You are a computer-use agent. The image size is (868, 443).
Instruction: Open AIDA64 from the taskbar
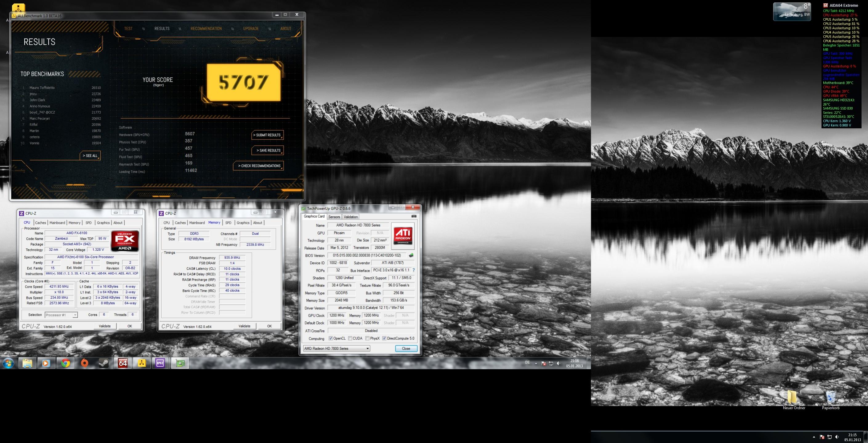[123, 363]
